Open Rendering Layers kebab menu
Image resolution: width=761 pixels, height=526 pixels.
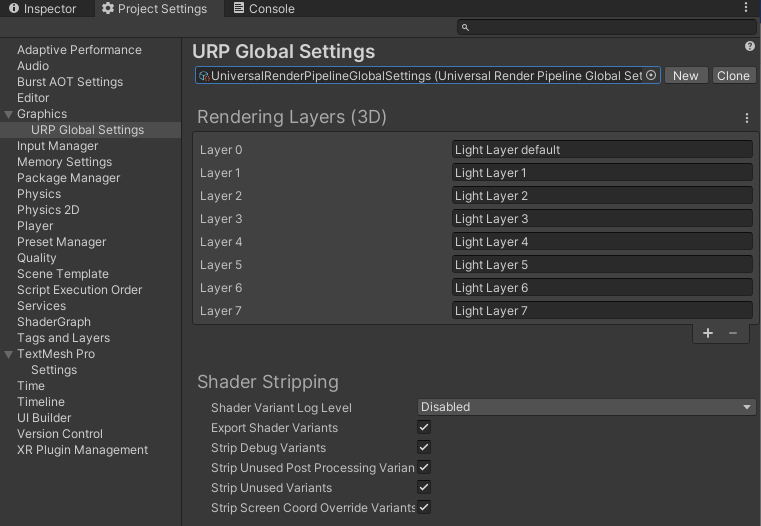747,118
